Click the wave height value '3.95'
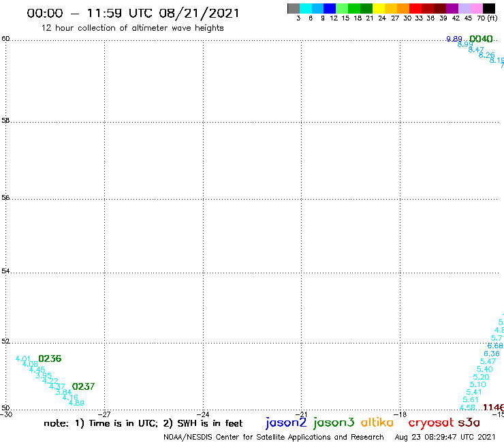504x443 pixels. pyautogui.click(x=44, y=376)
